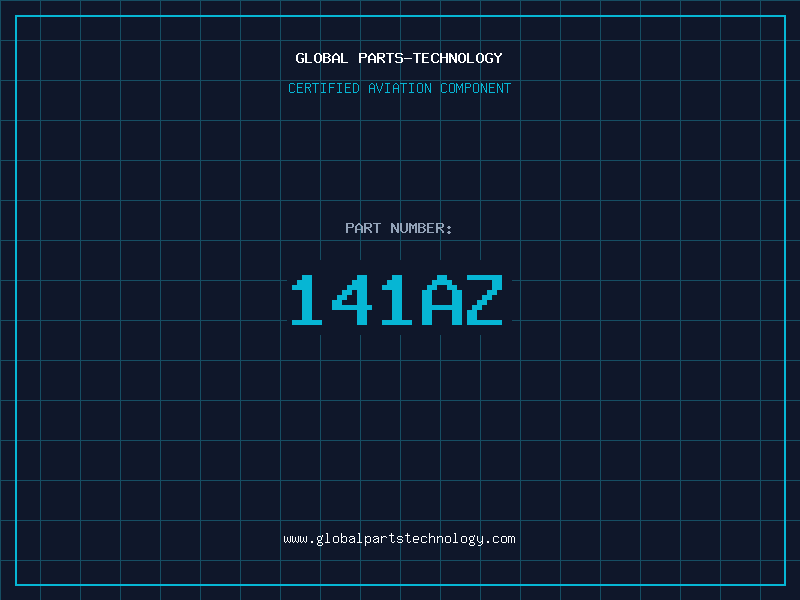Select the part number 141AZ
800x600 pixels.
[397, 300]
